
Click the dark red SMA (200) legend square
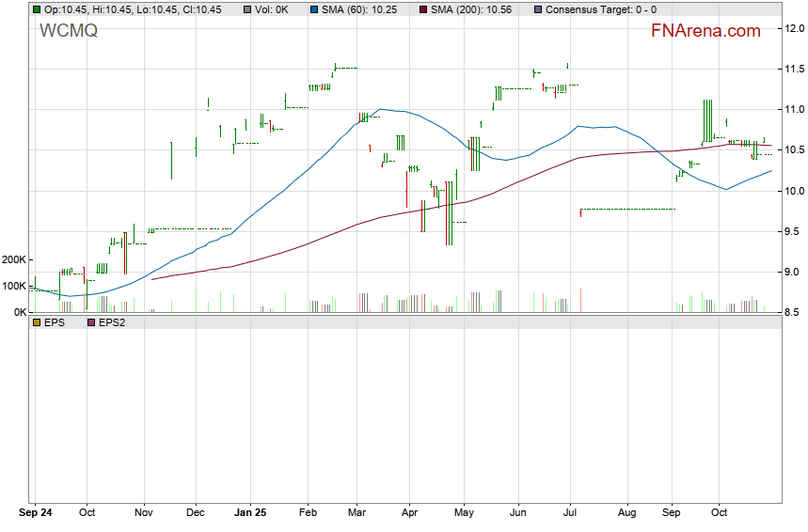(422, 9)
